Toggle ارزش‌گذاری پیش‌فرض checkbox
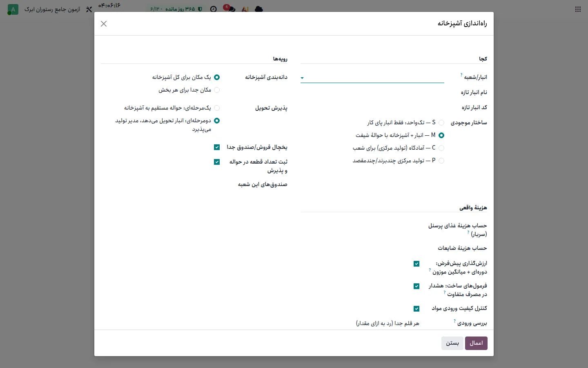 point(416,264)
